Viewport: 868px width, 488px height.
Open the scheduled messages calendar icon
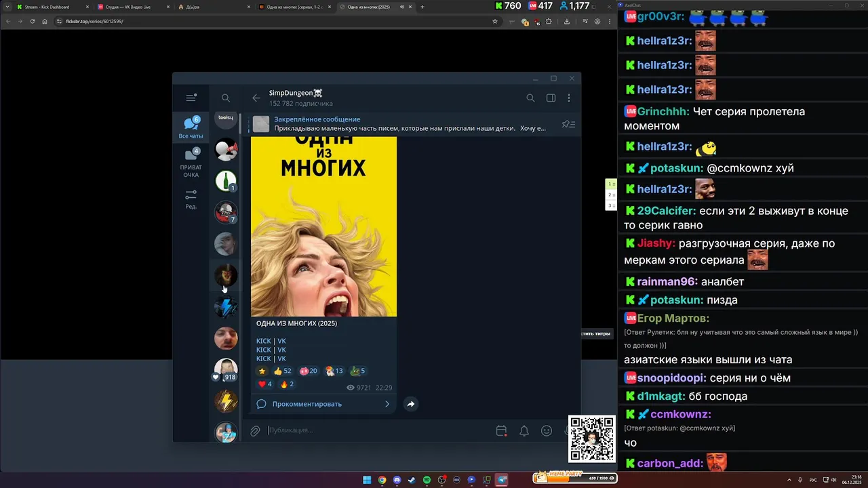coord(501,430)
